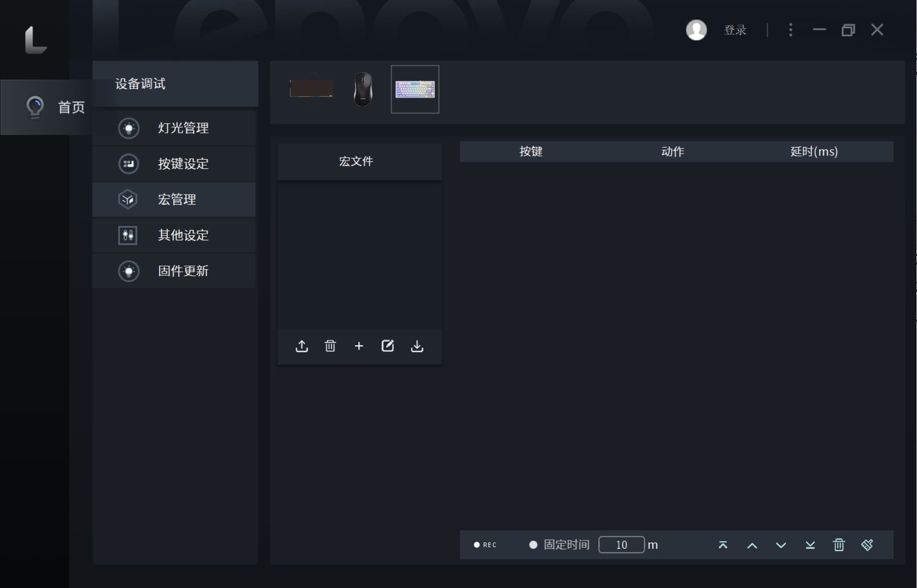Screen dimensions: 917x588
Task: Enable the 固定时间 radio option
Action: pos(533,545)
